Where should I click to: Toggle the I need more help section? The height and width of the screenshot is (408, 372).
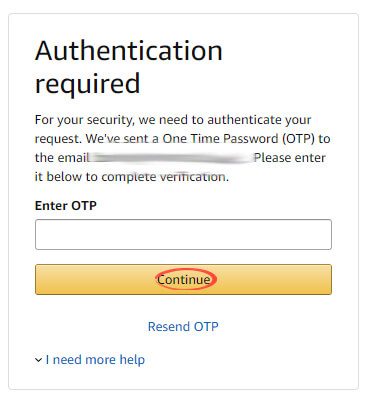coord(90,360)
